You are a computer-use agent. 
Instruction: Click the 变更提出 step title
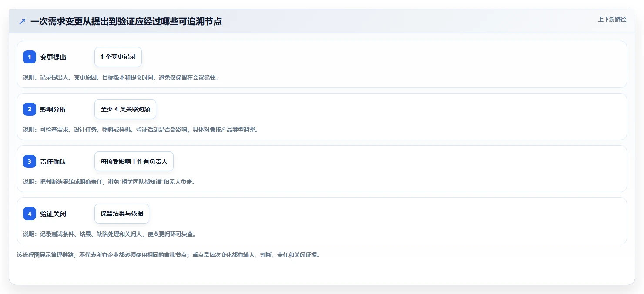tap(53, 57)
